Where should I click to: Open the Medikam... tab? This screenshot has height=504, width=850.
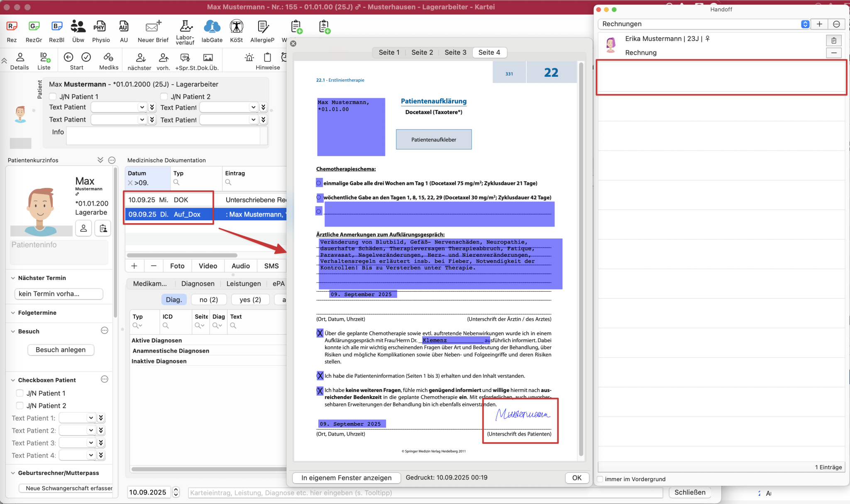[x=150, y=284]
